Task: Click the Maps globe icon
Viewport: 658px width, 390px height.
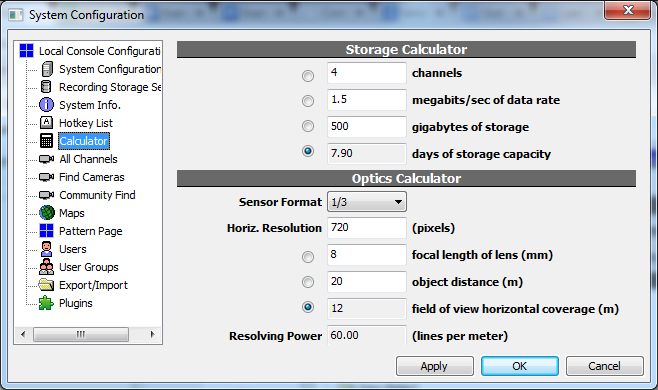Action: 47,213
